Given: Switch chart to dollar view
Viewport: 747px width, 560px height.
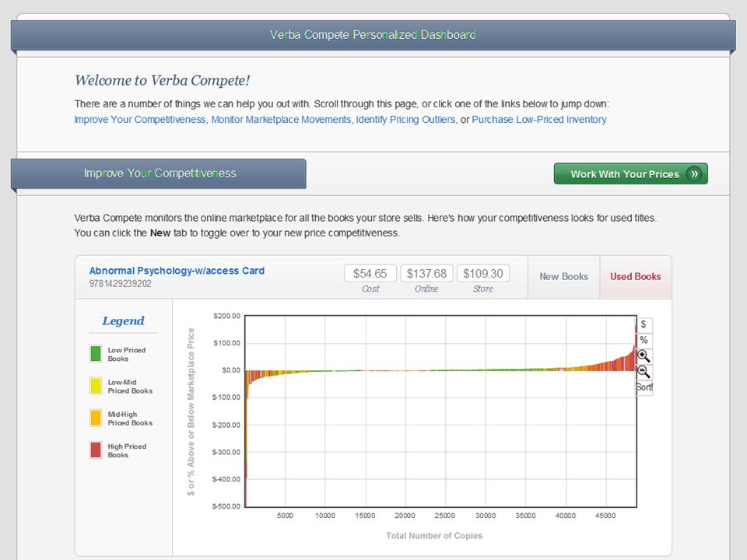Looking at the screenshot, I should click(644, 325).
